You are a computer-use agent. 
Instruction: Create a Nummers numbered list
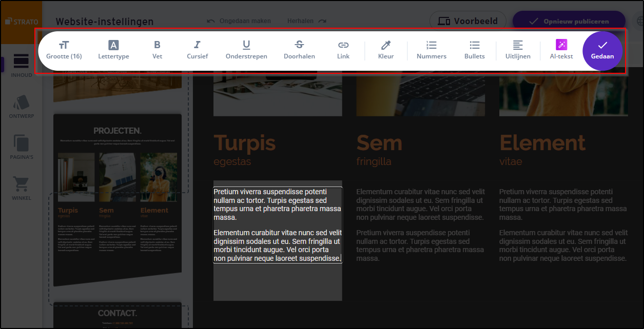(432, 50)
